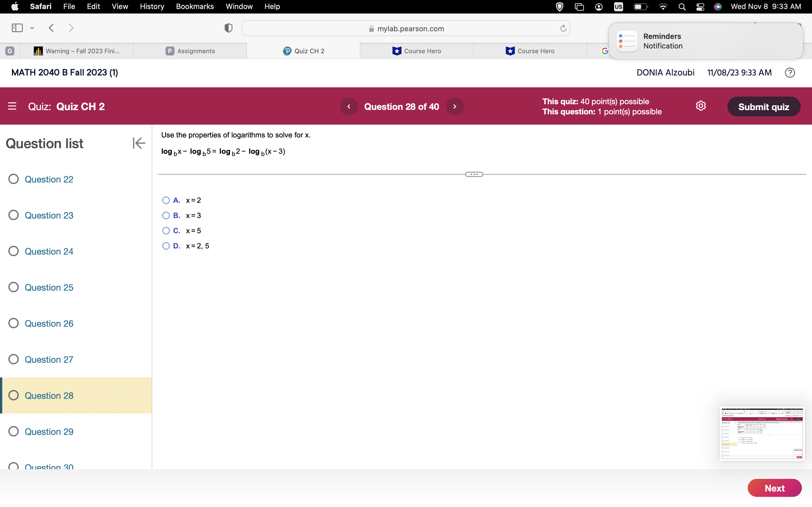This screenshot has height=507, width=812.
Task: Open macOS Control Center icon
Action: [x=700, y=7]
